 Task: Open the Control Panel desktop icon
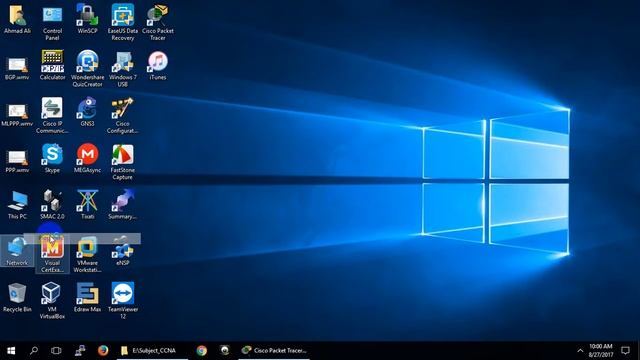52,23
